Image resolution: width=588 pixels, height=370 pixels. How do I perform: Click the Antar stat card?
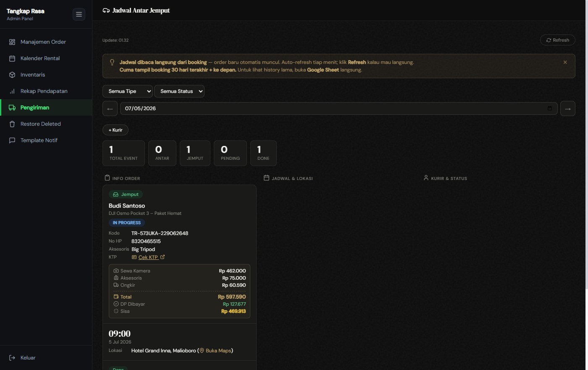(162, 153)
